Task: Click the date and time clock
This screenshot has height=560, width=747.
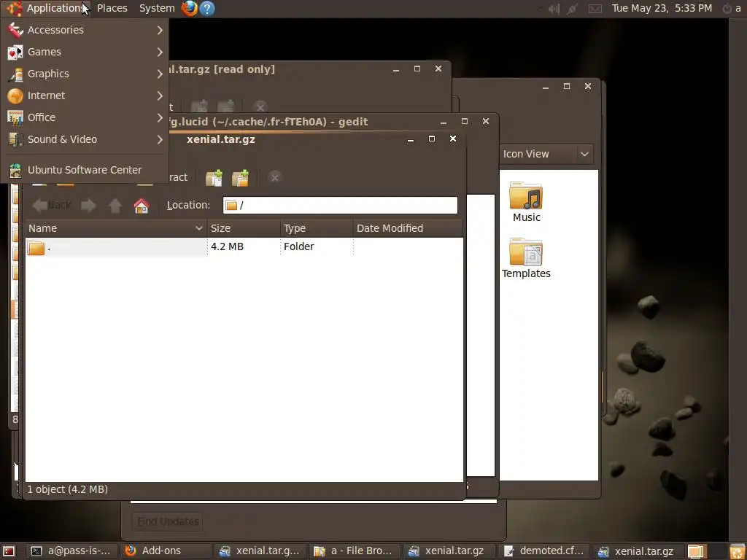Action: coord(662,8)
